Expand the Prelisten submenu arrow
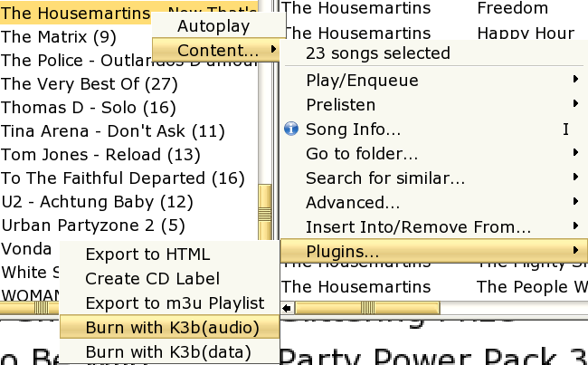588x365 pixels. click(575, 105)
